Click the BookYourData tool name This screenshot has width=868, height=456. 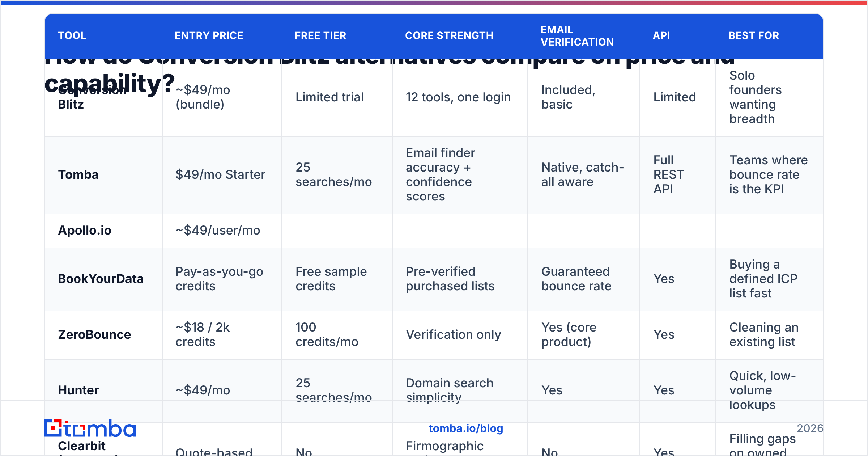pos(101,279)
